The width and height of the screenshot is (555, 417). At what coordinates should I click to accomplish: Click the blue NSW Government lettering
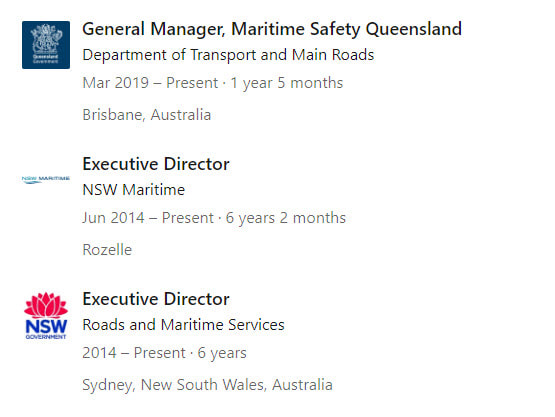(46, 329)
